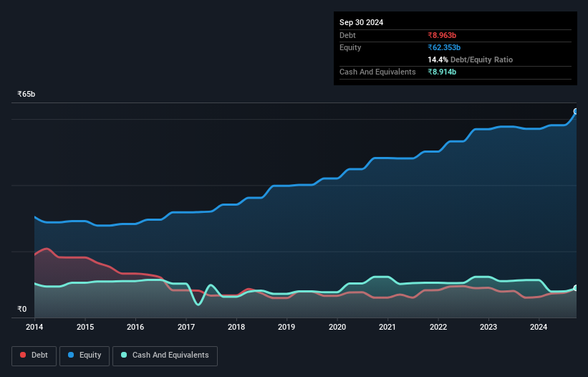Select the 2022 x-axis label
The width and height of the screenshot is (588, 377).
click(438, 327)
